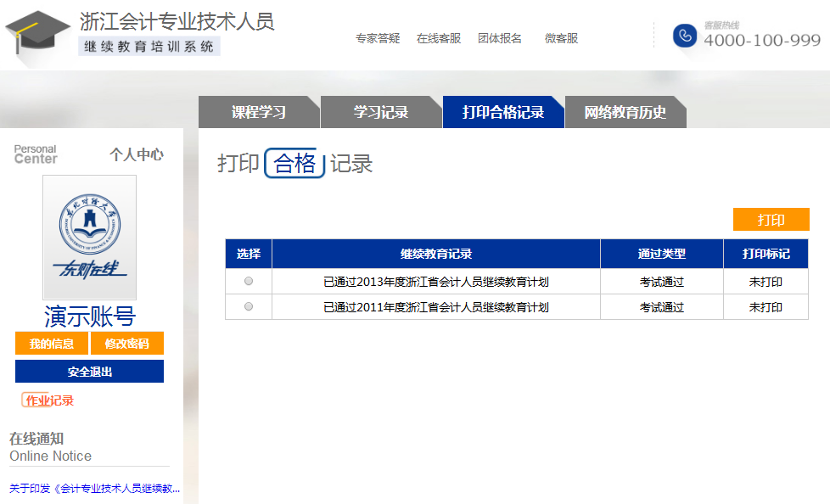Viewport: 830px width, 504px height.
Task: Open the 作业记录 link
Action: tap(48, 400)
